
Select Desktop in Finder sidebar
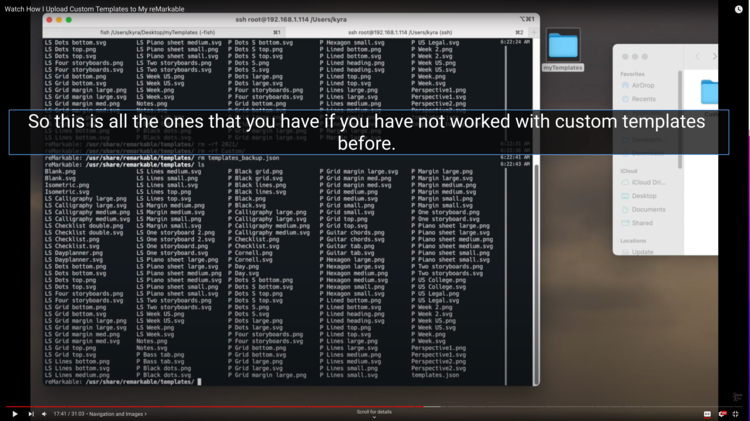[x=644, y=196]
